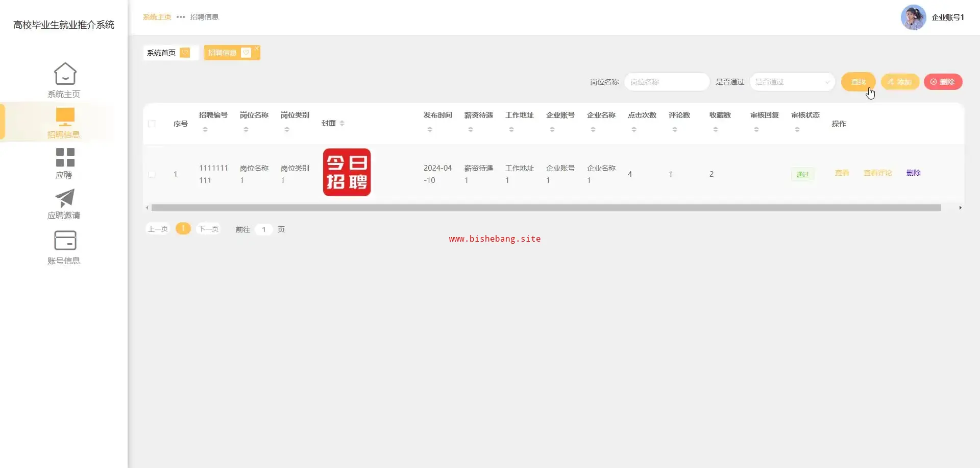Click the 薪资待遇1 cell in row 1
The image size is (980, 468).
click(479, 174)
